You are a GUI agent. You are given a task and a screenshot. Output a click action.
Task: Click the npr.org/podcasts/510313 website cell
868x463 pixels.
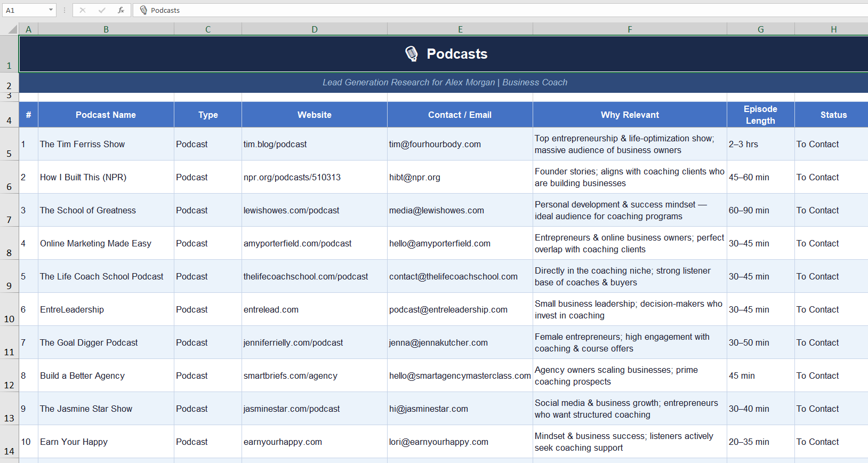coord(315,177)
